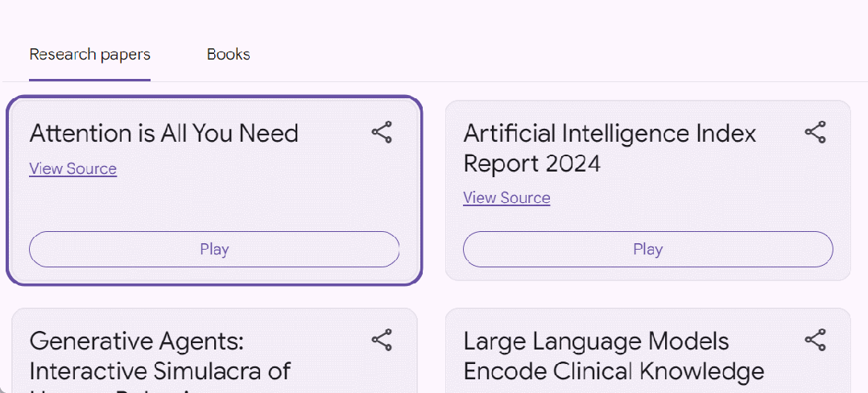The height and width of the screenshot is (393, 868).
Task: Play the Artificial Intelligence Index Report 2024
Action: (647, 249)
